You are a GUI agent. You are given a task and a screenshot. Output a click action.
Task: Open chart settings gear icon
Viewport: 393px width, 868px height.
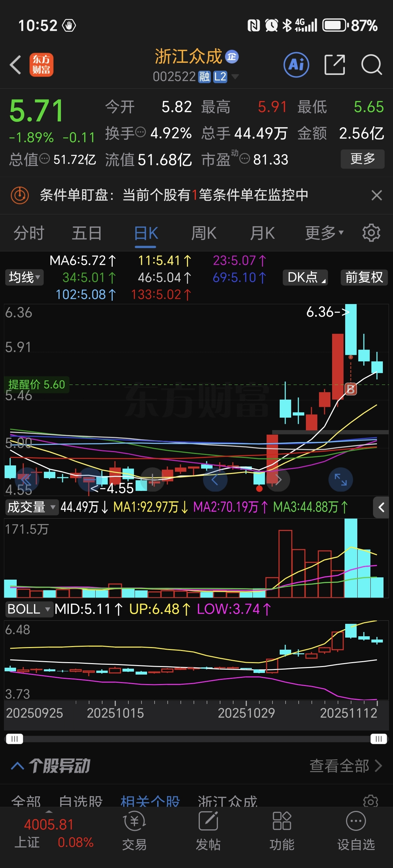pos(371,232)
